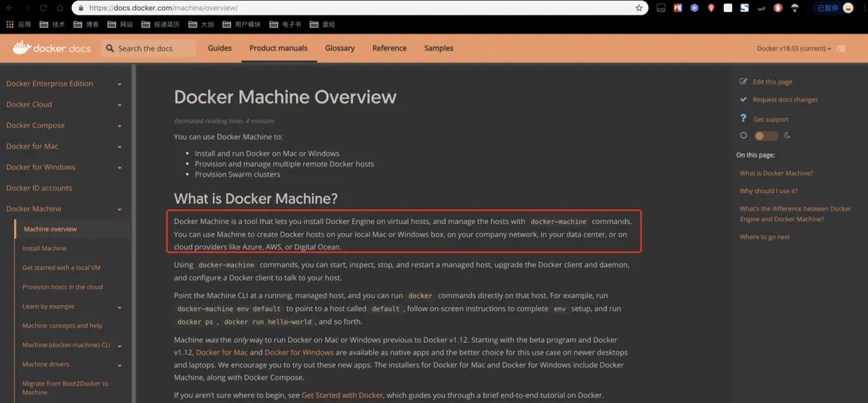Open the 电子书 bookmark folder
The width and height of the screenshot is (868, 403).
pos(286,24)
